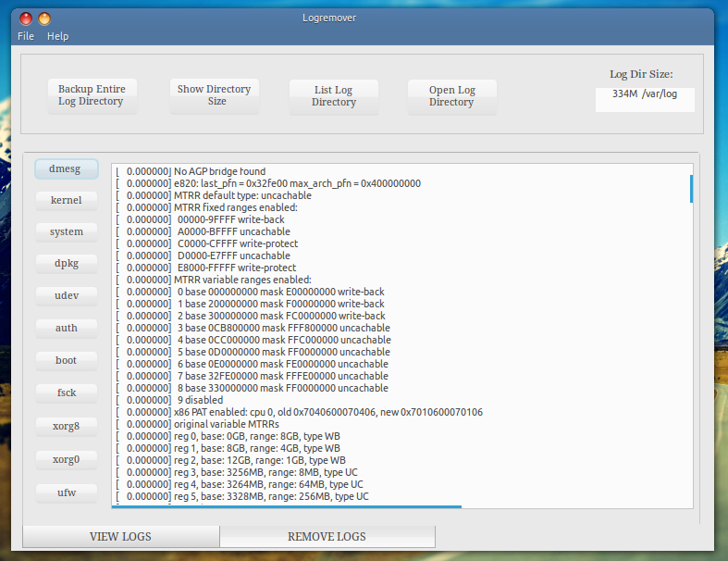Click the Log Dir Size value field
Viewport: 728px width, 561px height.
pyautogui.click(x=645, y=99)
